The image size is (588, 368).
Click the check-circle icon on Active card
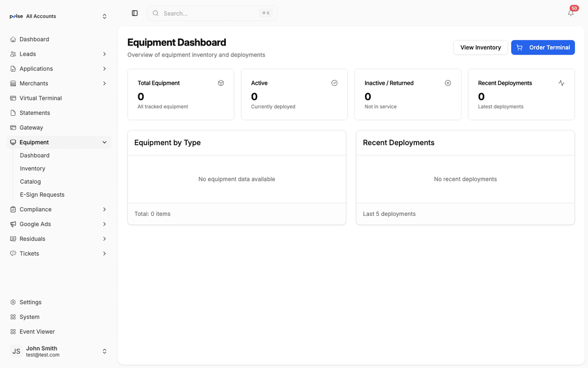point(334,83)
